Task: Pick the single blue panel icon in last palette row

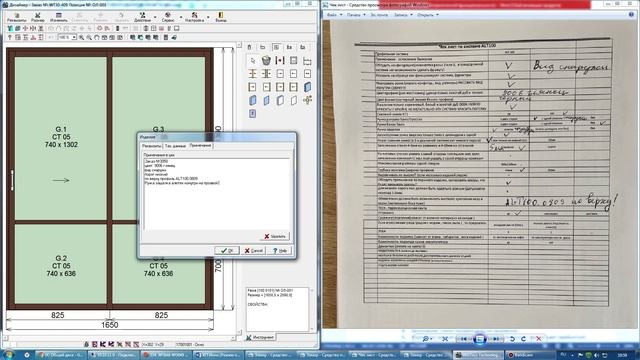Action: click(253, 113)
